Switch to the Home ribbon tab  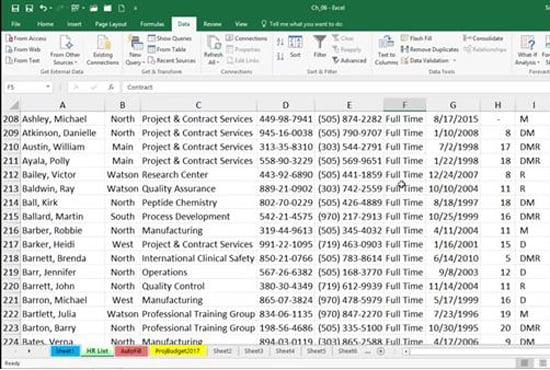45,24
